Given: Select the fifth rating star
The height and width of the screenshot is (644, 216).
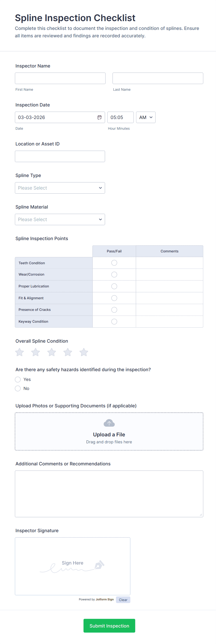Looking at the screenshot, I should click(84, 352).
